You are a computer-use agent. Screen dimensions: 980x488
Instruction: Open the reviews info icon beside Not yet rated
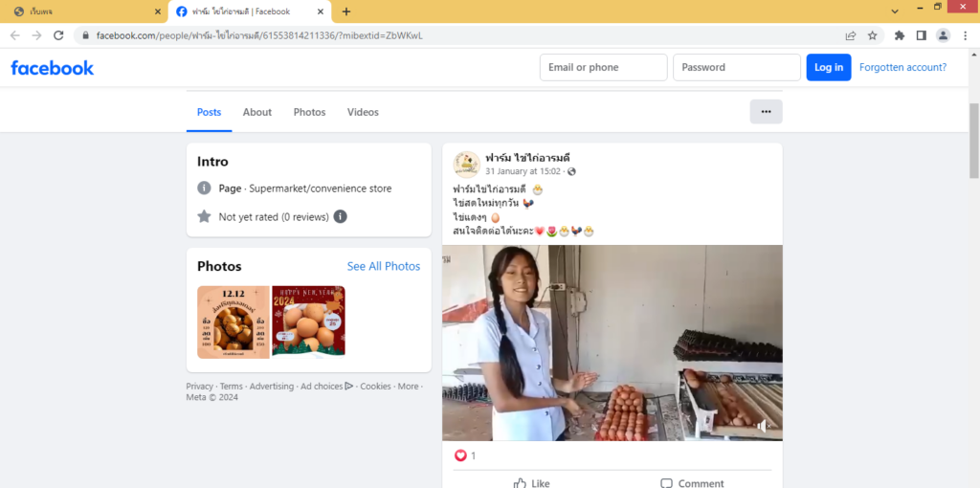pos(340,217)
